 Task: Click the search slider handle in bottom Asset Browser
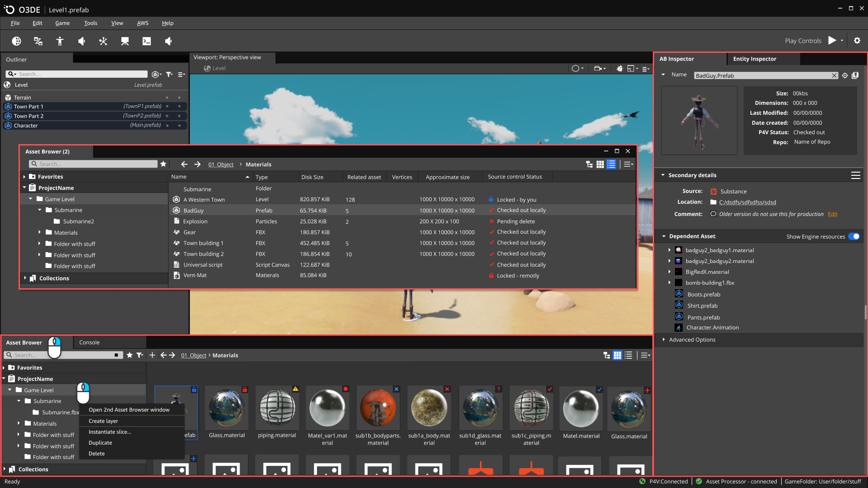tap(116, 355)
